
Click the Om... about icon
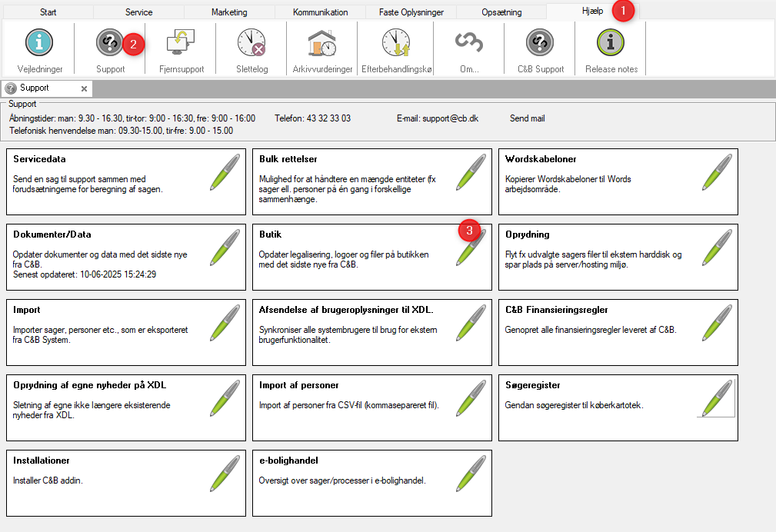[x=468, y=43]
